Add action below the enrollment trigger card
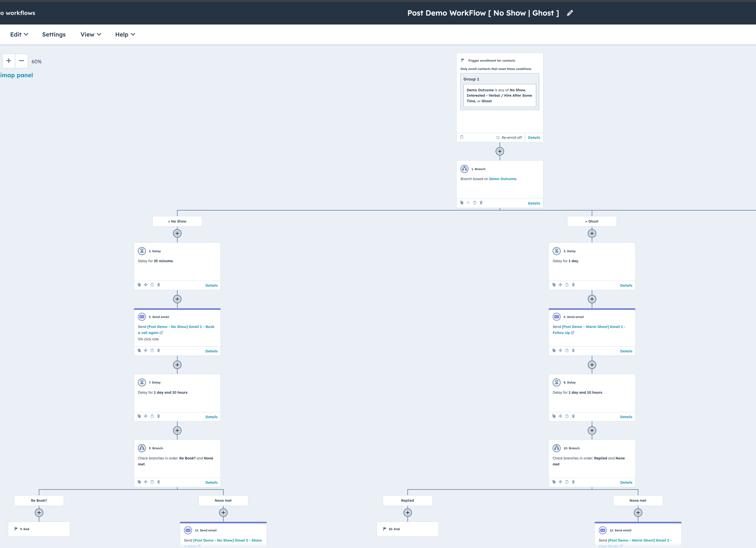 (500, 151)
